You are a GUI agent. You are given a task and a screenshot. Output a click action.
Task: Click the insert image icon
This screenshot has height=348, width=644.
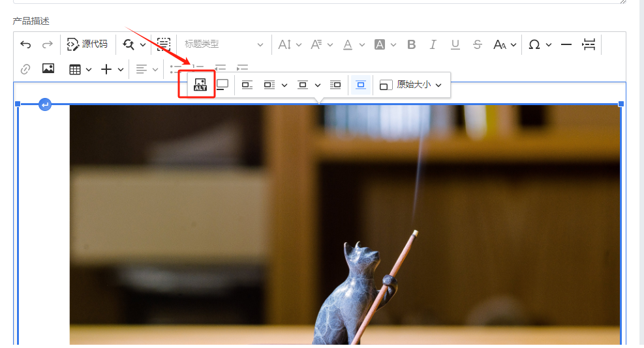click(x=48, y=69)
